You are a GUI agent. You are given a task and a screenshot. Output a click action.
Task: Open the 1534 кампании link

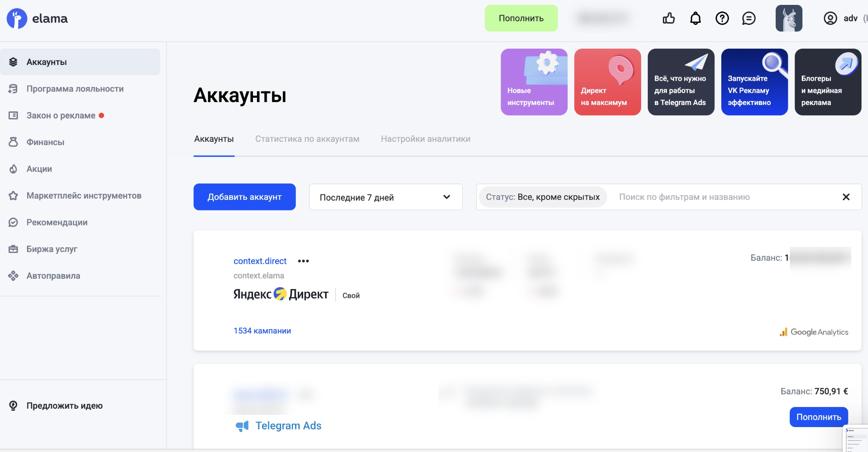262,331
